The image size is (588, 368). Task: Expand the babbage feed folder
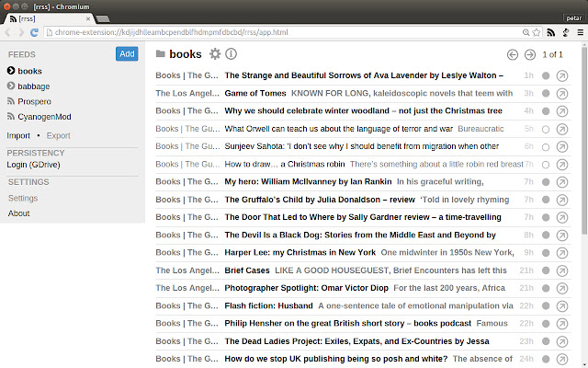tap(12, 86)
